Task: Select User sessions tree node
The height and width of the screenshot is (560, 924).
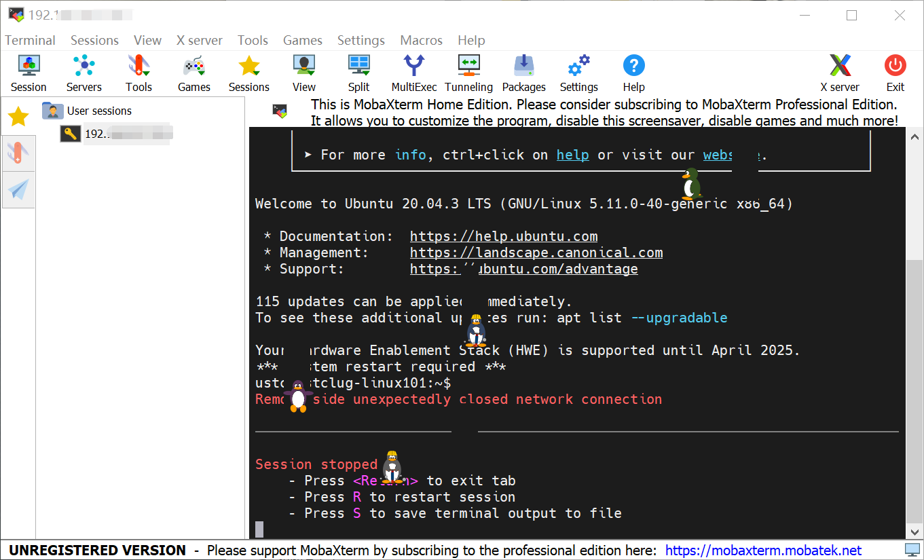Action: point(99,111)
